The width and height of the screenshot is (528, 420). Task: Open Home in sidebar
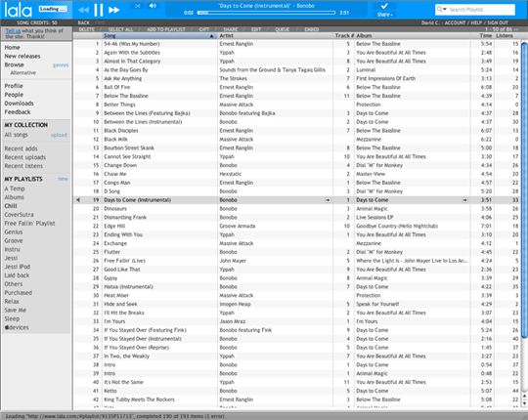[12, 48]
